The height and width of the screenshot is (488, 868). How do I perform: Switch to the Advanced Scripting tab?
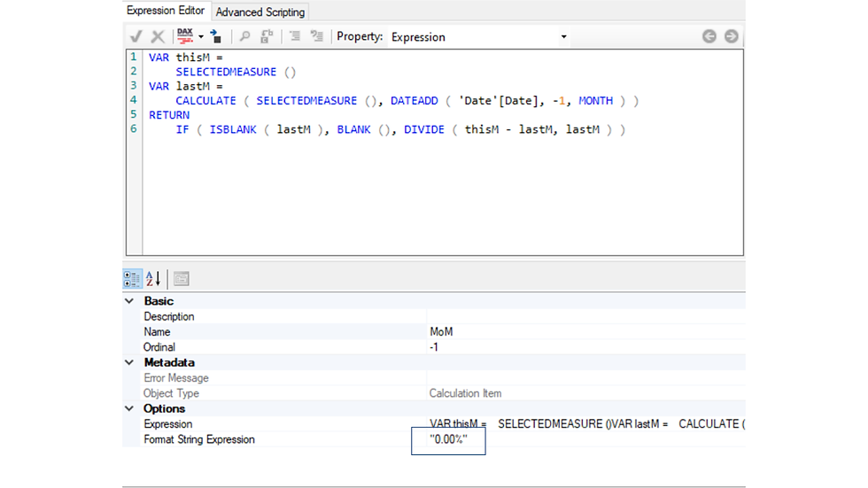click(260, 12)
